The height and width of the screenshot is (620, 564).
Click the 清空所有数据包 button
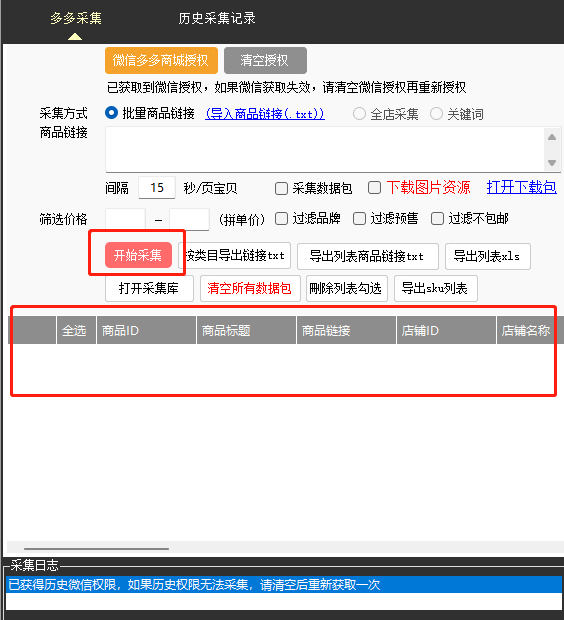[250, 288]
